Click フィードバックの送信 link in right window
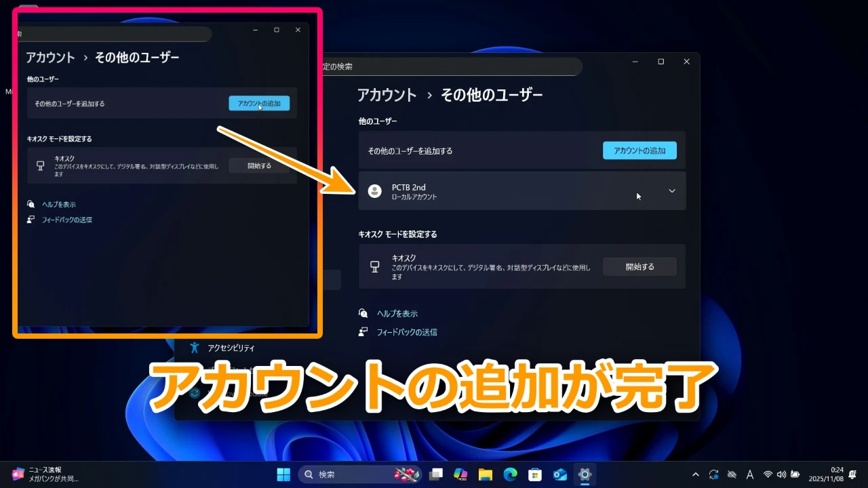This screenshot has width=868, height=488. pyautogui.click(x=406, y=332)
